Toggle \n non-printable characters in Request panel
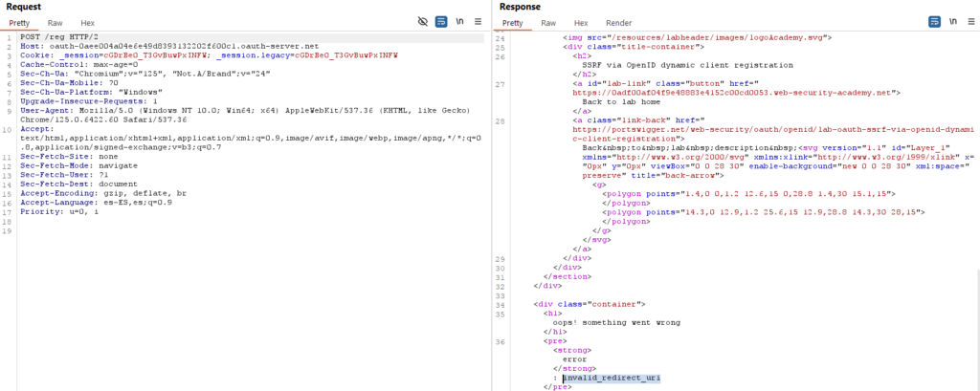The image size is (980, 391). point(460,21)
